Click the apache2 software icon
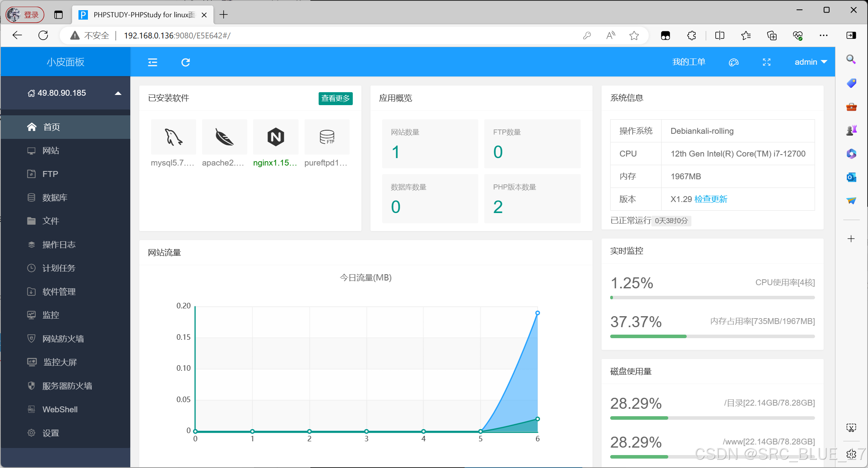868x468 pixels. (x=224, y=137)
